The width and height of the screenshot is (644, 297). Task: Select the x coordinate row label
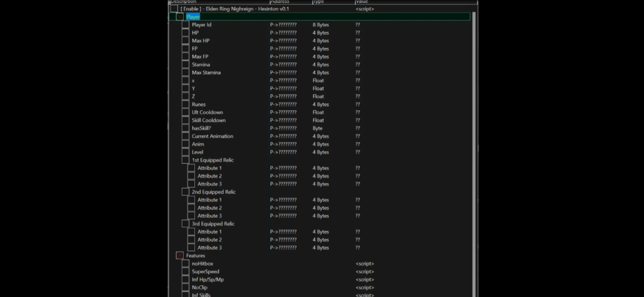coord(193,81)
